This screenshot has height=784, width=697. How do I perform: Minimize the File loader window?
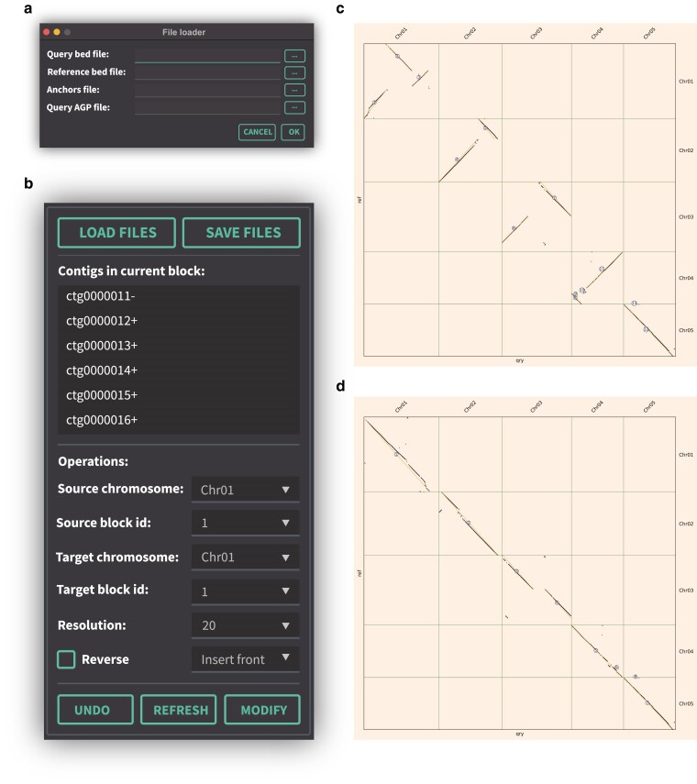pyautogui.click(x=57, y=32)
